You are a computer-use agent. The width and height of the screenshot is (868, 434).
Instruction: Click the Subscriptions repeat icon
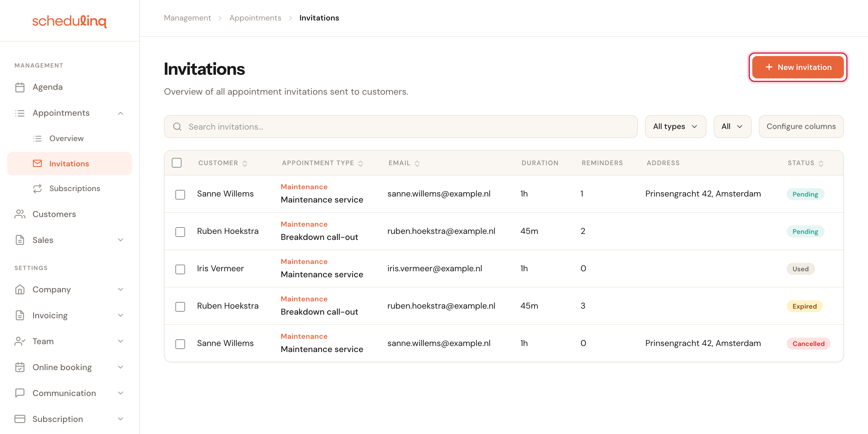(37, 188)
